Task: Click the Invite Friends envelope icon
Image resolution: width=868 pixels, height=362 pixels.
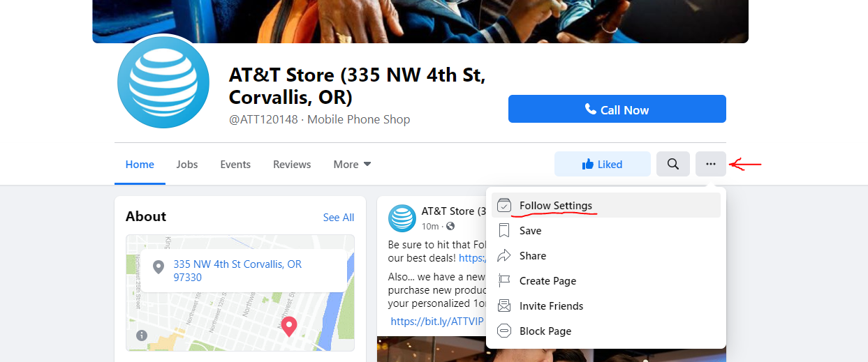Action: (x=504, y=306)
